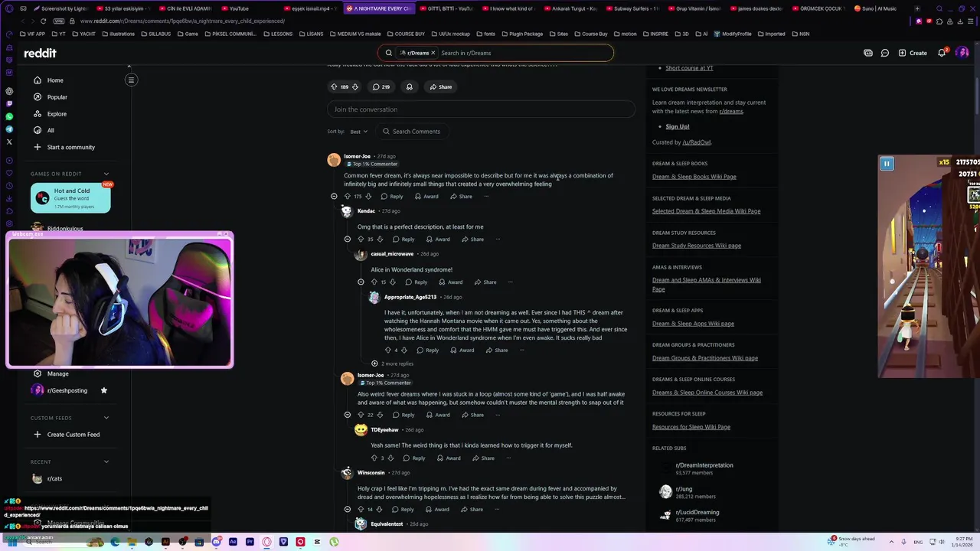Image resolution: width=980 pixels, height=551 pixels.
Task: Open r/DreamInterpretation related sub
Action: [704, 465]
